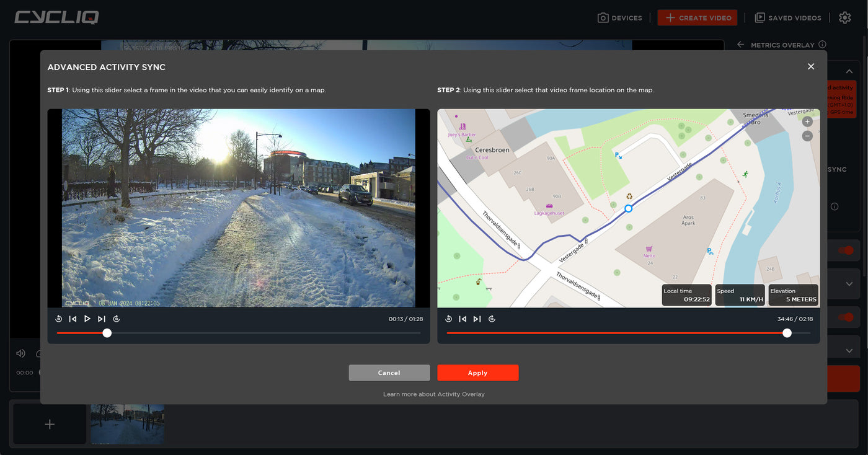Viewport: 868px width, 455px height.
Task: Open Learn more about Activity Overlay
Action: pyautogui.click(x=434, y=394)
